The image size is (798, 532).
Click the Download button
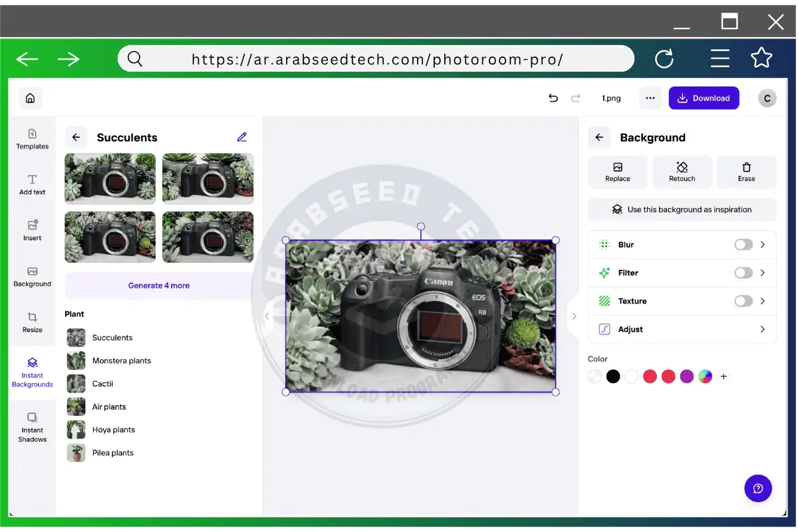pyautogui.click(x=704, y=98)
